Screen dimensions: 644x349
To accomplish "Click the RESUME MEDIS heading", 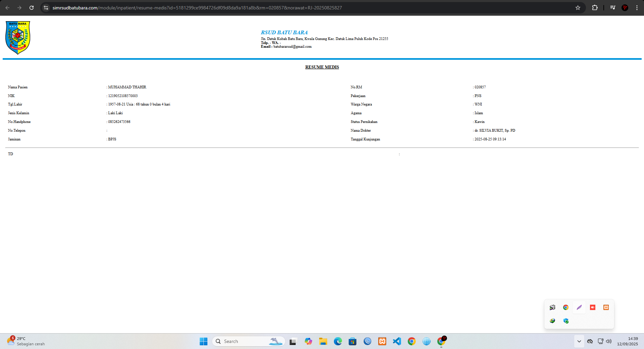I will pyautogui.click(x=322, y=67).
